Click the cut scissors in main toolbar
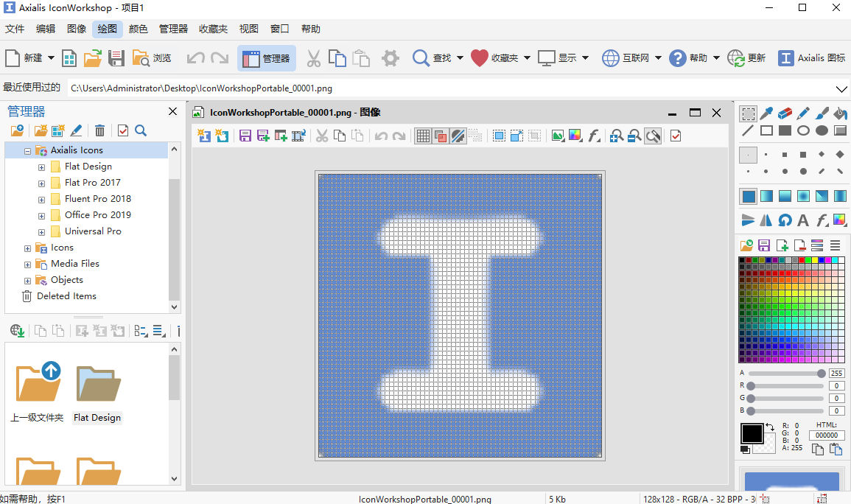851x504 pixels. coord(313,58)
